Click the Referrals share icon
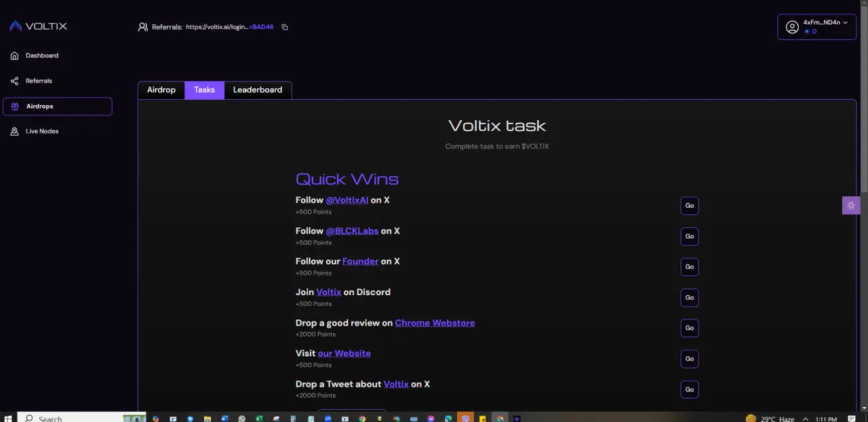This screenshot has width=868, height=422. pos(14,81)
